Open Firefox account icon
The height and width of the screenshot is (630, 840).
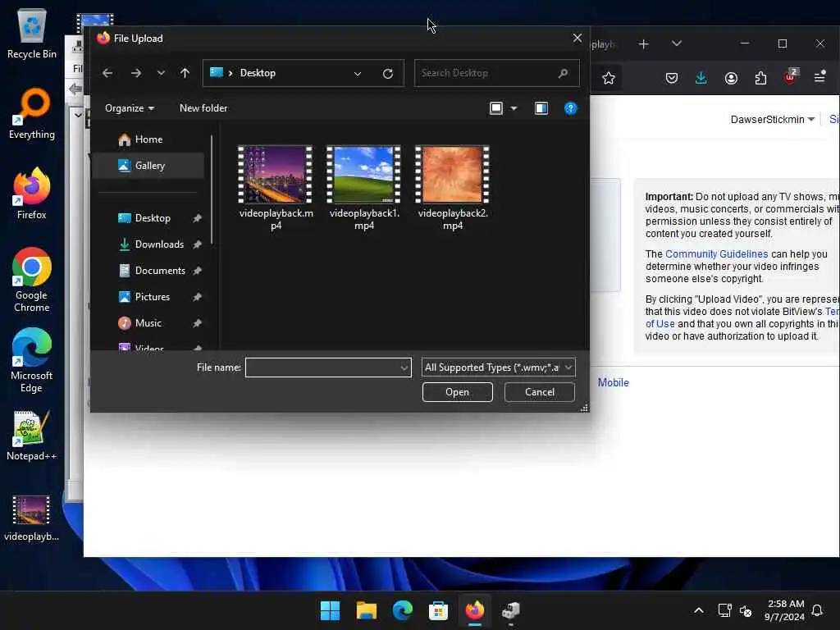coord(731,78)
